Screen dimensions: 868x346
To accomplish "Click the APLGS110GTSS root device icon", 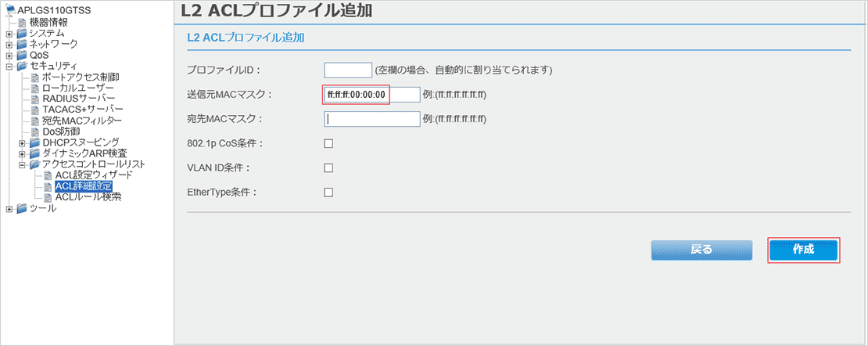I will coord(10,10).
